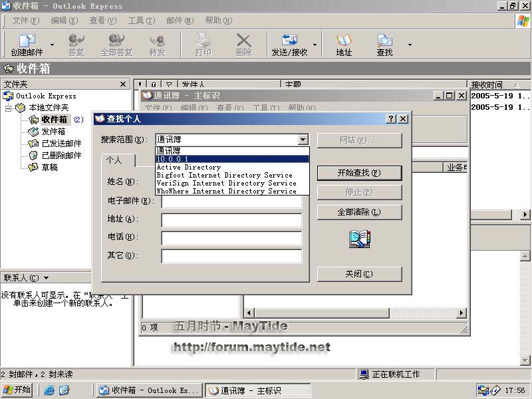Select the Inbox (收件箱) folder in tree

[x=54, y=120]
